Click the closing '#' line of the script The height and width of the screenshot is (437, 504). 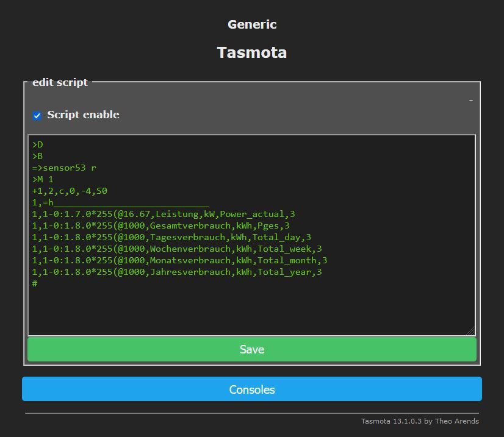click(x=35, y=284)
